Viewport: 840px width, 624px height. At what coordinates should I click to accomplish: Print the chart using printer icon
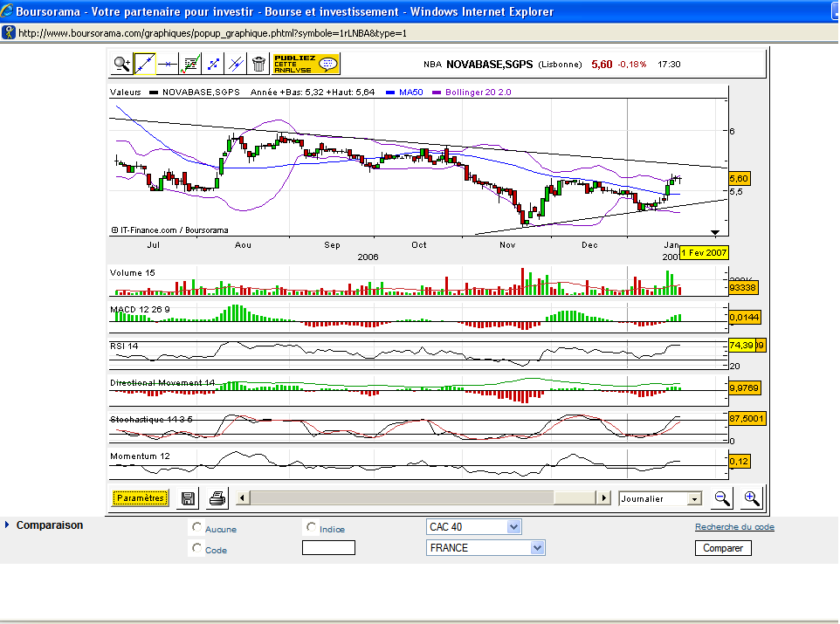[217, 498]
